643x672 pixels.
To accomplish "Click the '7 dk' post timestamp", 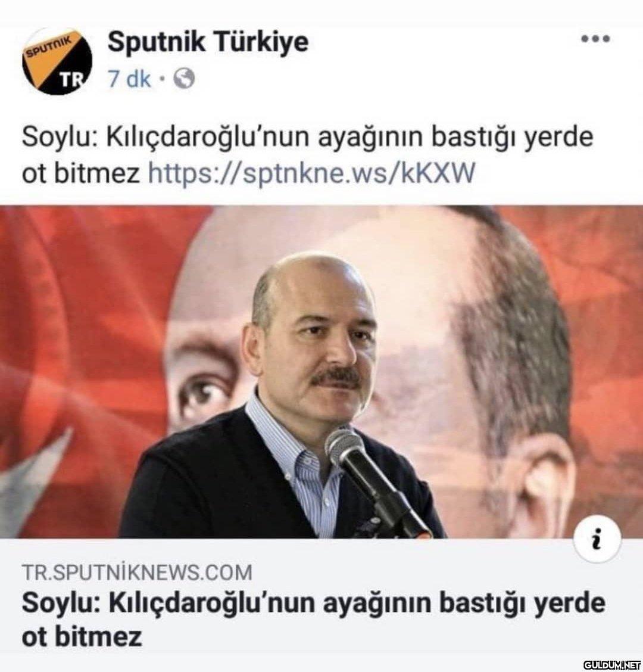I will click(x=129, y=79).
